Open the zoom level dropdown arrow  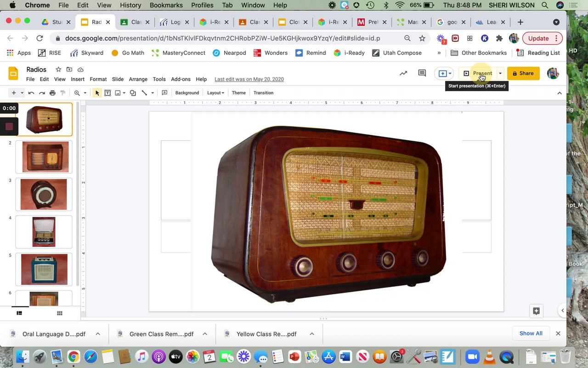coord(85,93)
